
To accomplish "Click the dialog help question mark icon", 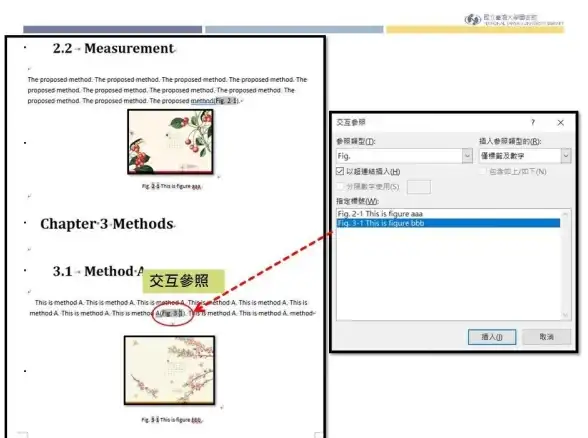I will [533, 122].
